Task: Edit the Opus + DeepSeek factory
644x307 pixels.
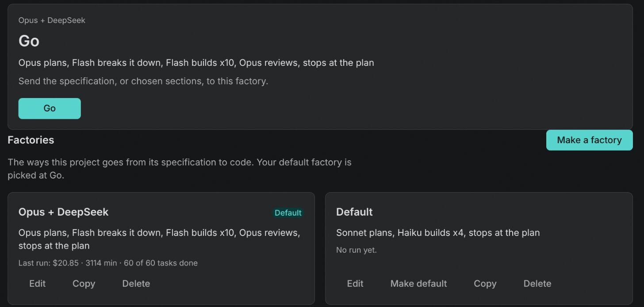Action: click(38, 284)
